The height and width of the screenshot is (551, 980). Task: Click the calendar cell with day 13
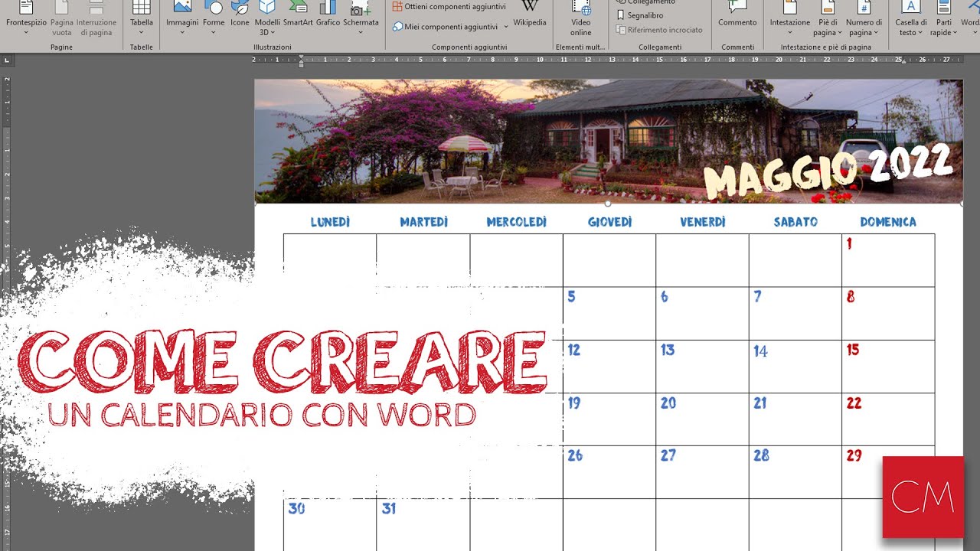pos(702,367)
